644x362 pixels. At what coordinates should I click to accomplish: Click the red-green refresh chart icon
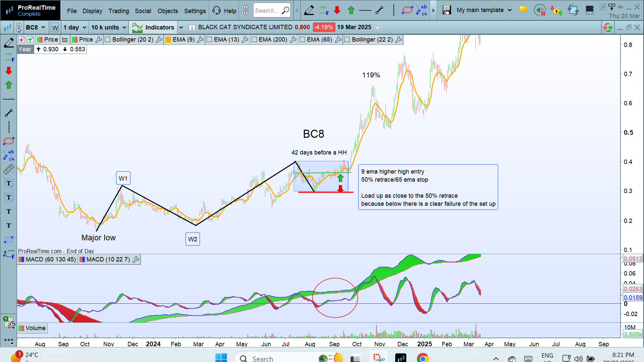pos(607,27)
